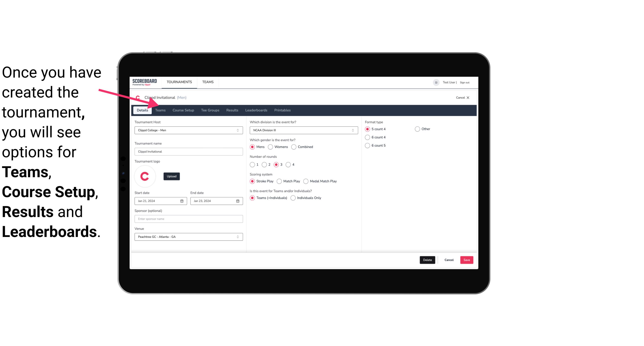This screenshot has width=644, height=346.
Task: Switch to the Leaderboards tab
Action: [256, 110]
